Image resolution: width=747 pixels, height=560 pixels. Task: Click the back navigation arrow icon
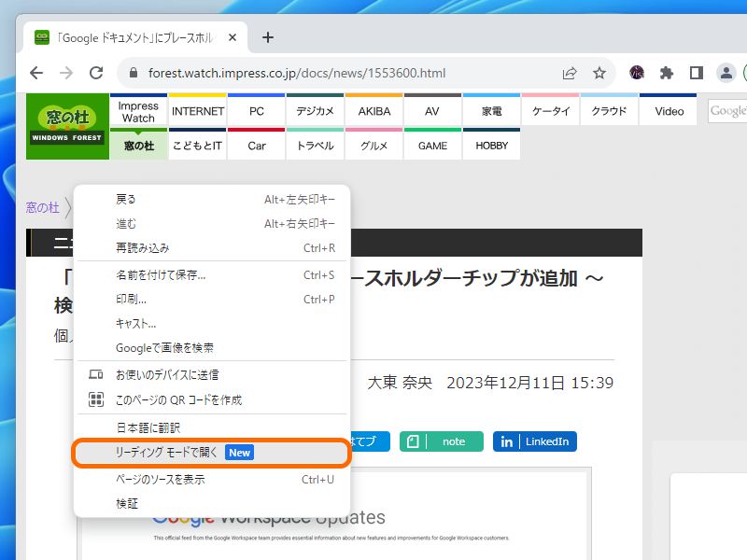click(35, 72)
